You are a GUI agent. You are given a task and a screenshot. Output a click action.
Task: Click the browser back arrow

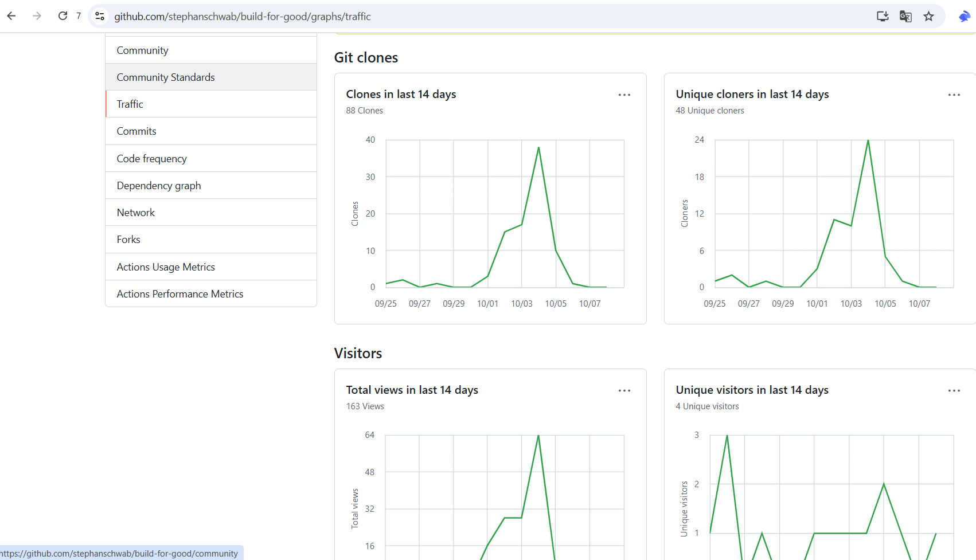(x=11, y=16)
